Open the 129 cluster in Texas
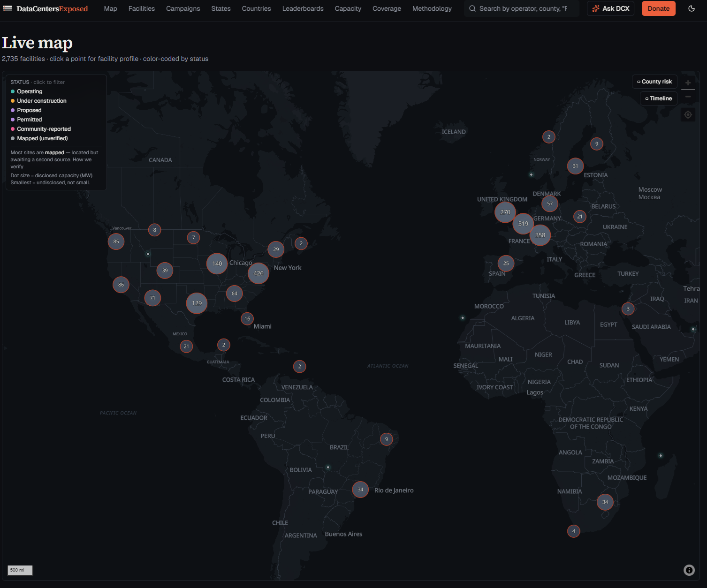This screenshot has width=707, height=588. (x=197, y=303)
